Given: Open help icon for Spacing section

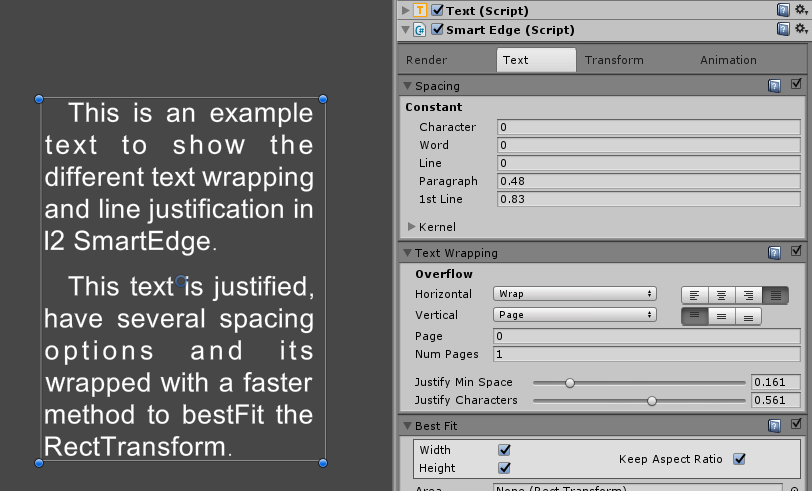Looking at the screenshot, I should tap(774, 86).
